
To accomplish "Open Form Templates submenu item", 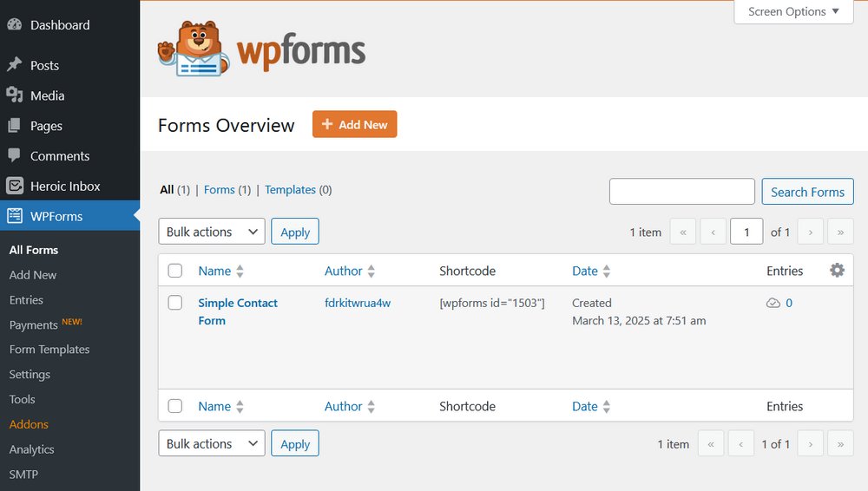I will [49, 350].
